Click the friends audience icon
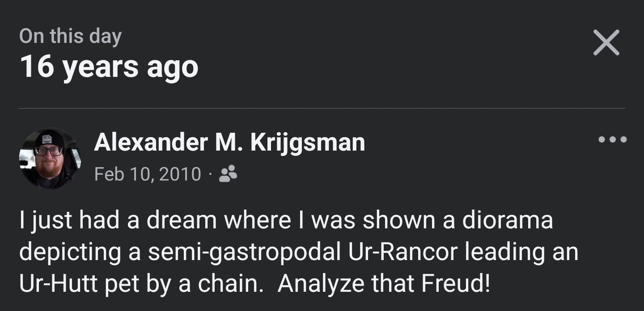This screenshot has width=644, height=311. coord(228,174)
